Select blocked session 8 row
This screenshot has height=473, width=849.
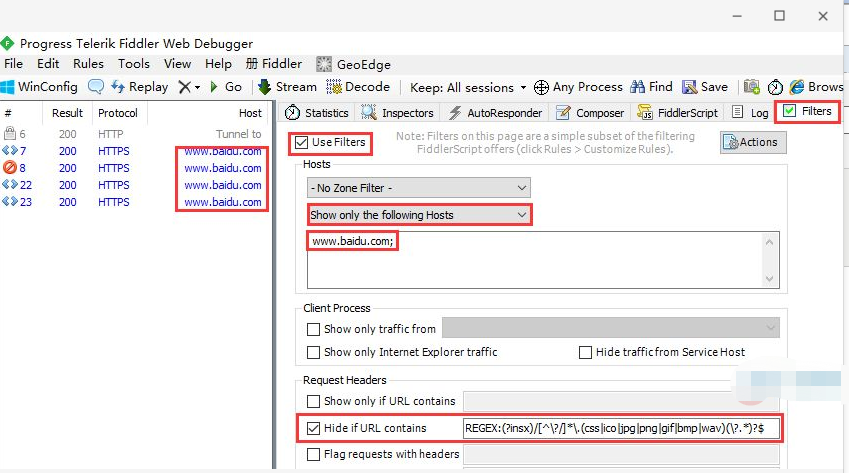pyautogui.click(x=134, y=168)
